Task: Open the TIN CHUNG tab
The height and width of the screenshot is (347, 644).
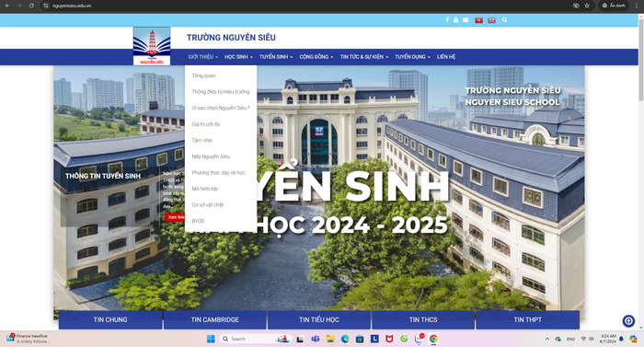Action: 110,320
